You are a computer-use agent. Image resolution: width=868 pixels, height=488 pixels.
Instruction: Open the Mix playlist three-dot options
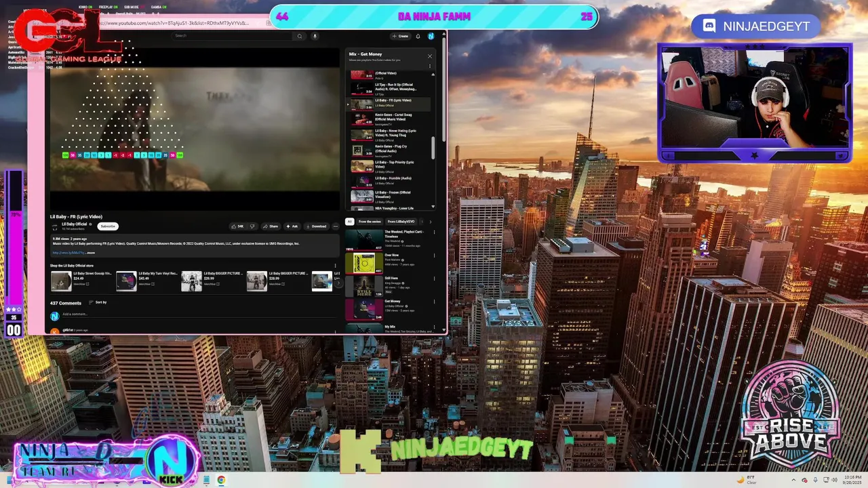point(429,66)
